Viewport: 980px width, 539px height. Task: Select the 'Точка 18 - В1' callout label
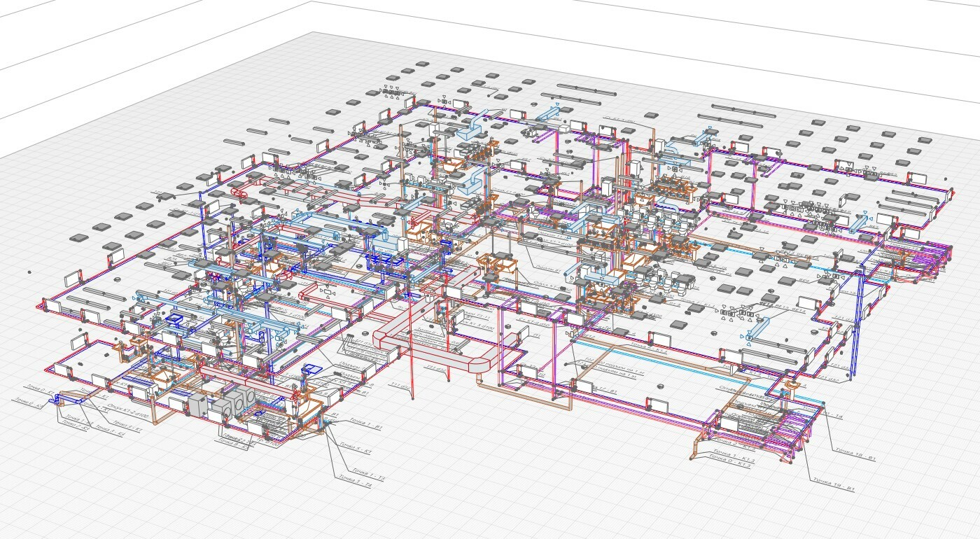point(855,454)
